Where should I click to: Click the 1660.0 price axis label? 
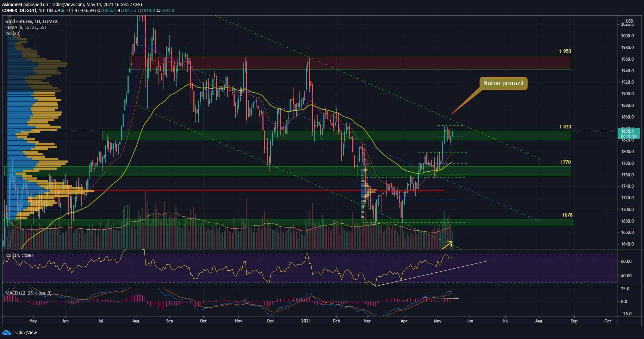pos(627,232)
